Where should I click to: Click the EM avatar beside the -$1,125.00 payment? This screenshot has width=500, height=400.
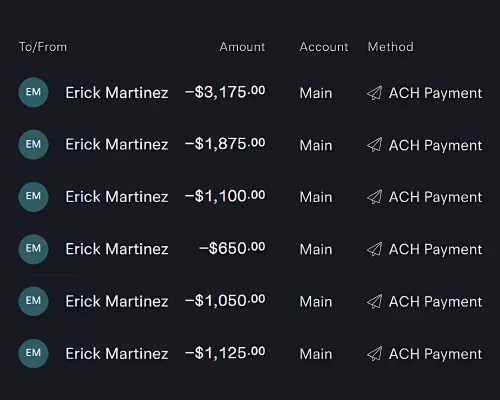[33, 353]
